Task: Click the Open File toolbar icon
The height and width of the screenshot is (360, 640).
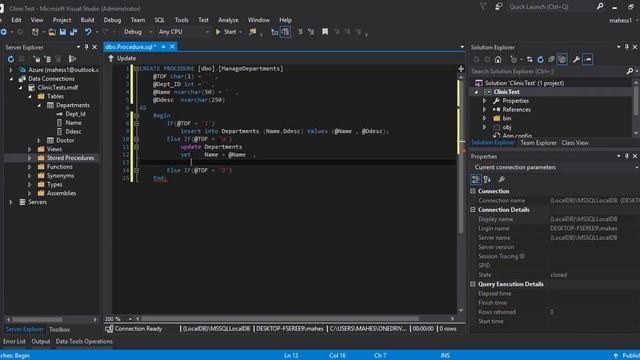Action: (x=52, y=32)
